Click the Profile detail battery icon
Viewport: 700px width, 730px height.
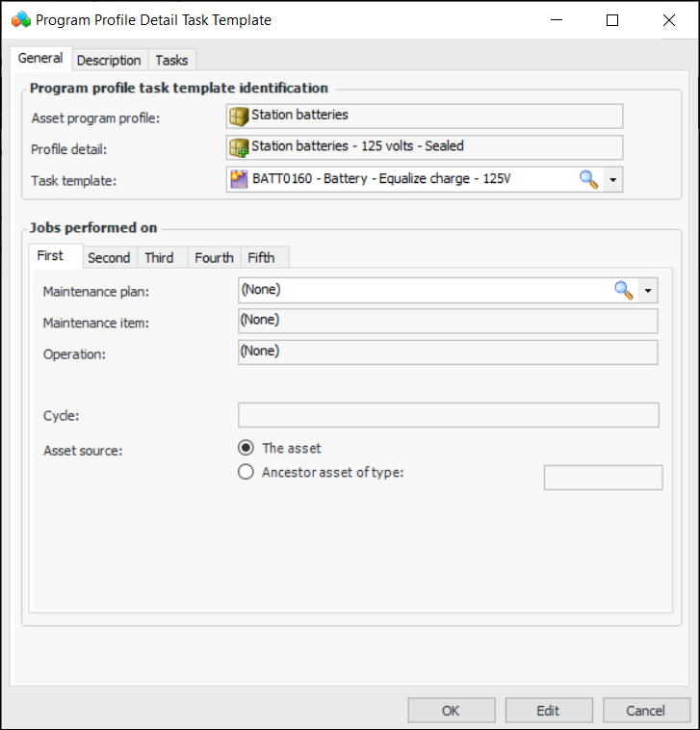coord(239,147)
